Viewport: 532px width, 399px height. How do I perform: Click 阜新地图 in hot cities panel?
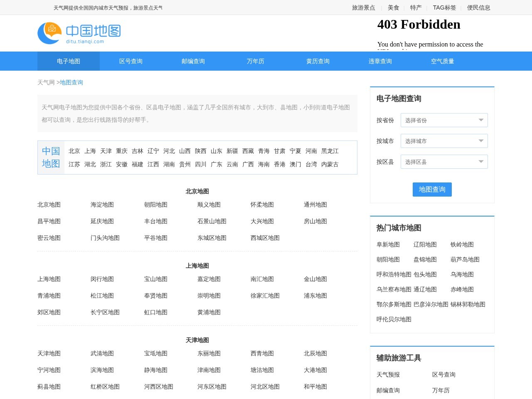pyautogui.click(x=388, y=244)
